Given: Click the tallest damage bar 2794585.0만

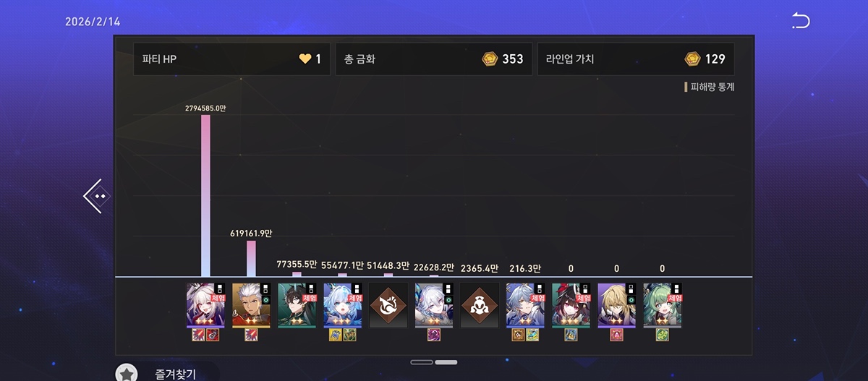Looking at the screenshot, I should tap(206, 195).
